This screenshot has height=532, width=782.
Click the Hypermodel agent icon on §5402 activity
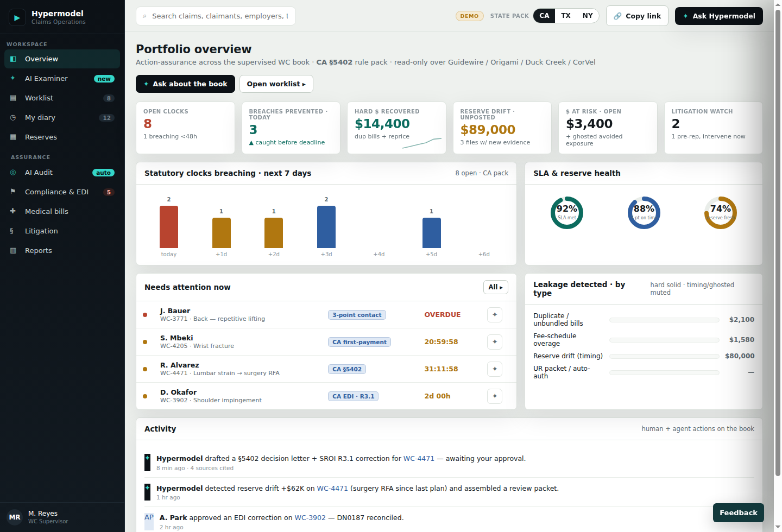pyautogui.click(x=147, y=462)
